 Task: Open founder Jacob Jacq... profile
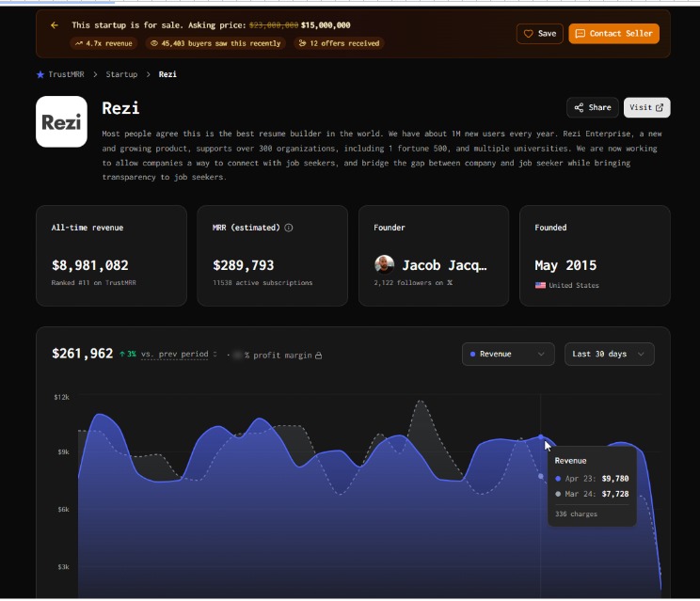point(445,265)
